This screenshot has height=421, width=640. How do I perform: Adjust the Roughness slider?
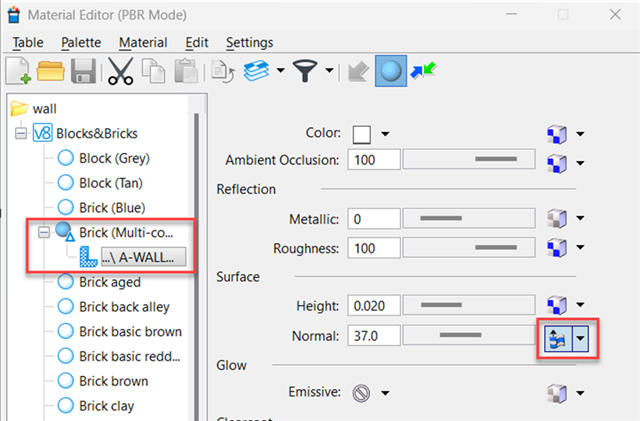[x=472, y=247]
